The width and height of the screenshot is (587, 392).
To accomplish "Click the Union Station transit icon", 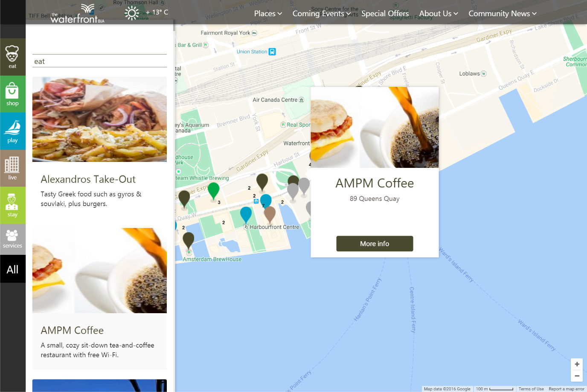I will click(x=272, y=52).
